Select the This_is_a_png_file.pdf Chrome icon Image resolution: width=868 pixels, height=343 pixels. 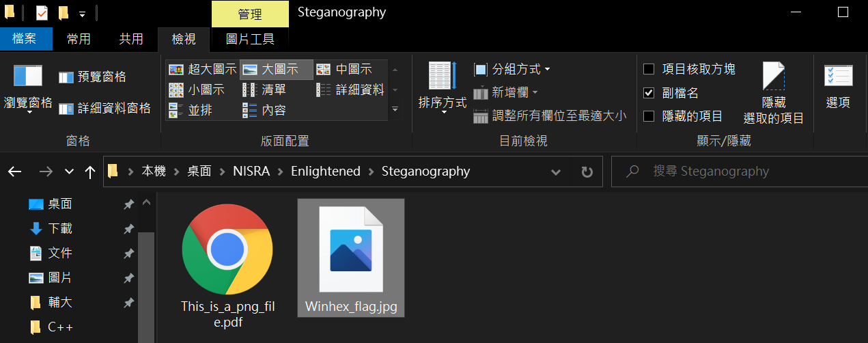(x=227, y=249)
